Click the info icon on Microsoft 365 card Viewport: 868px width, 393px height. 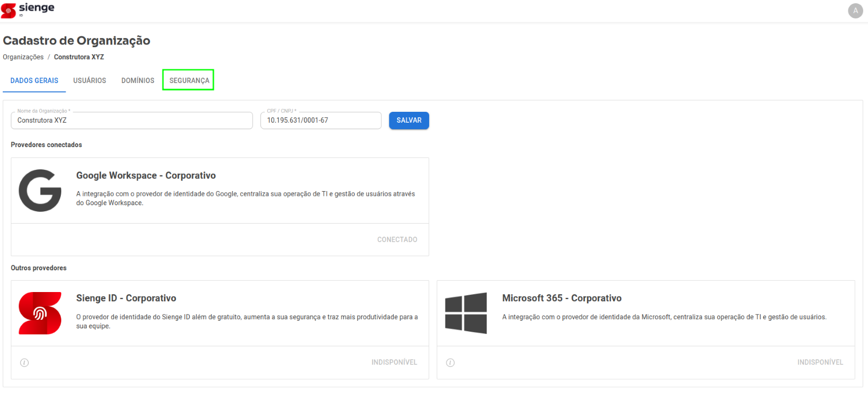point(450,363)
